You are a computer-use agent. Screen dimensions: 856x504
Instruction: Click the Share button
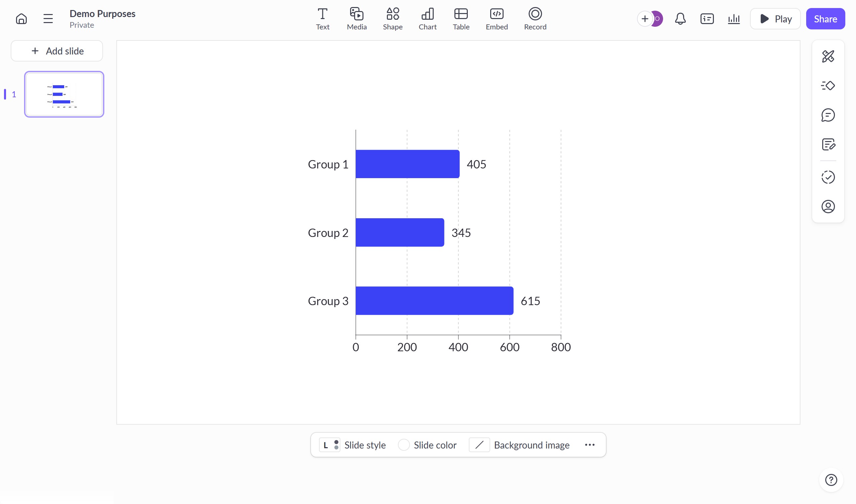825,19
